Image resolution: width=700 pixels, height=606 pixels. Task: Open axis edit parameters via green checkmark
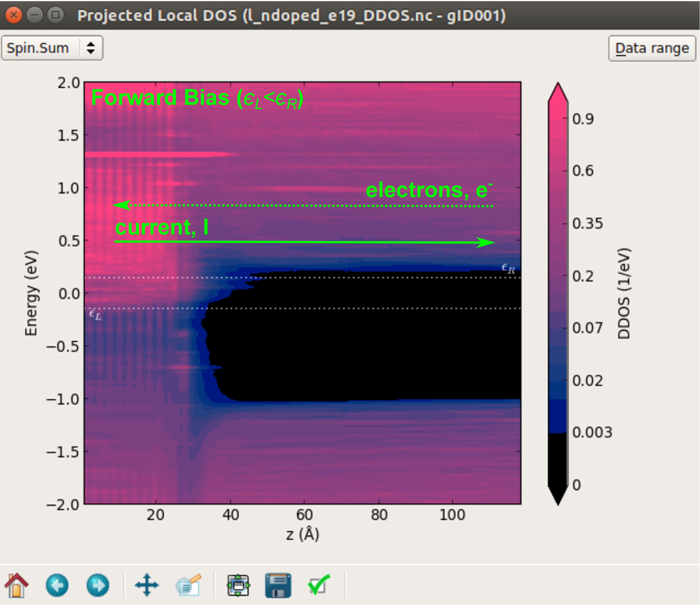pyautogui.click(x=318, y=585)
